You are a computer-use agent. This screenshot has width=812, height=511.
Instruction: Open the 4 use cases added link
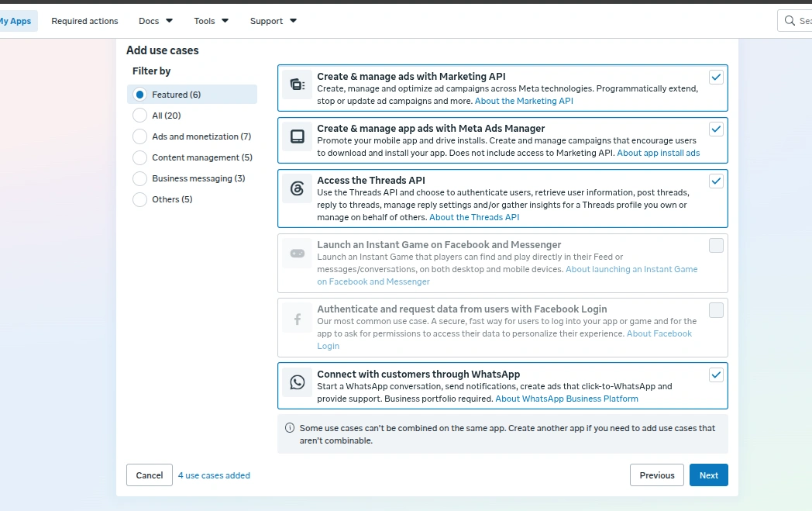click(x=214, y=475)
